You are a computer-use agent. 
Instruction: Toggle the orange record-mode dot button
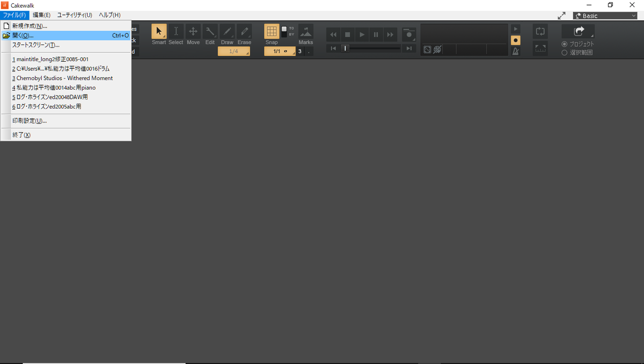click(x=516, y=40)
